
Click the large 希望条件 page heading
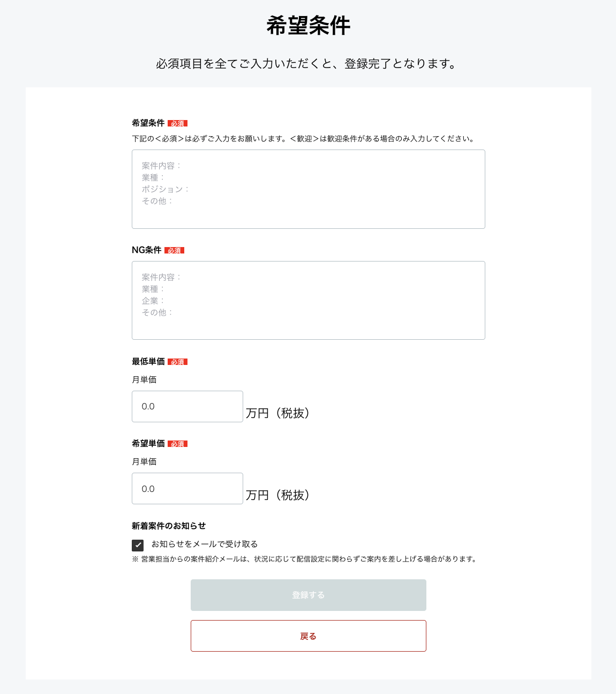308,25
